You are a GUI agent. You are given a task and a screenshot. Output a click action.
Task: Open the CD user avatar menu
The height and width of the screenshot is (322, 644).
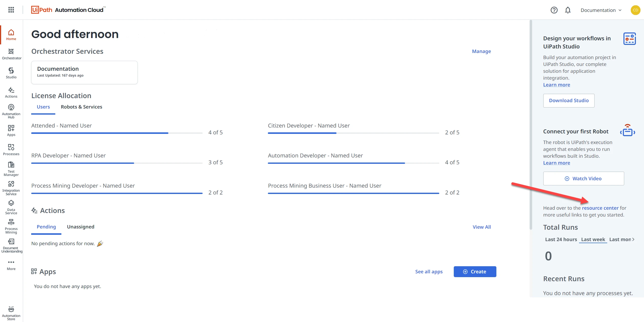click(x=635, y=10)
